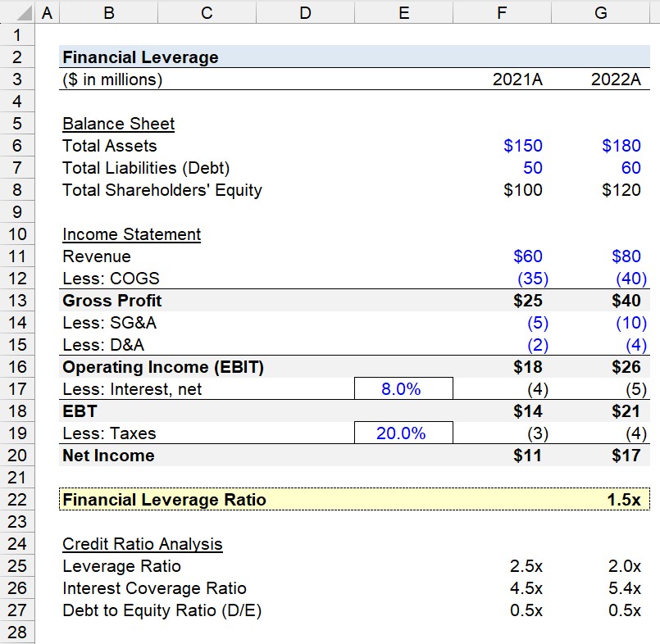Click the 8.0% interest rate cell
The height and width of the screenshot is (644, 660).
[403, 388]
